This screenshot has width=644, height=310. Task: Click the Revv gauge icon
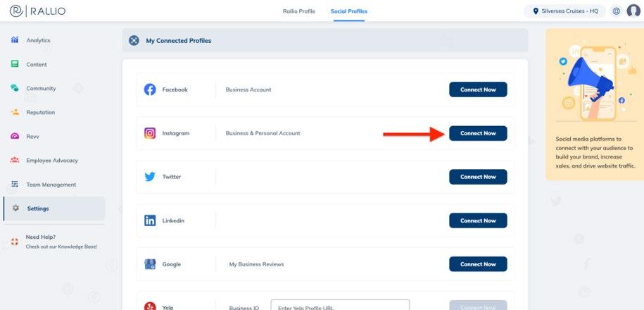(x=15, y=136)
